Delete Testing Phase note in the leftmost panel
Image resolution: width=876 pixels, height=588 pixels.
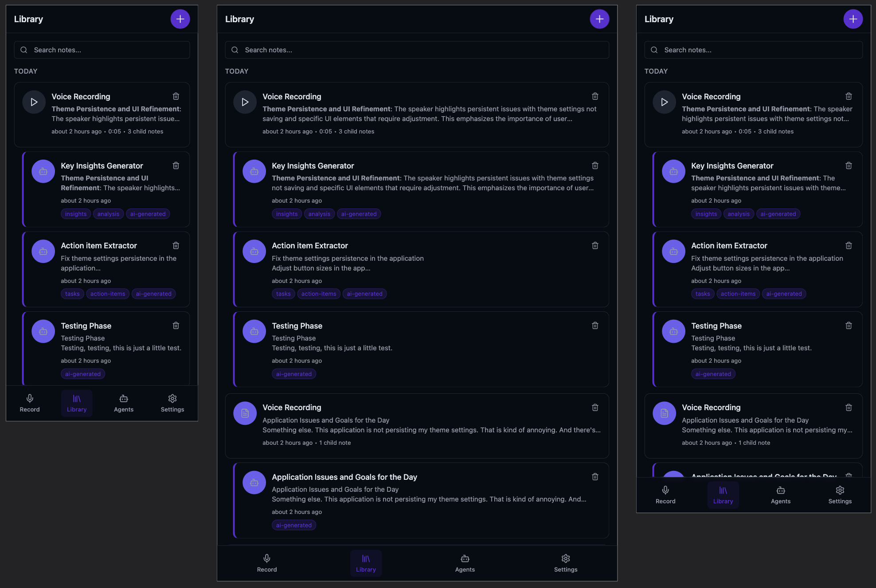click(x=176, y=325)
